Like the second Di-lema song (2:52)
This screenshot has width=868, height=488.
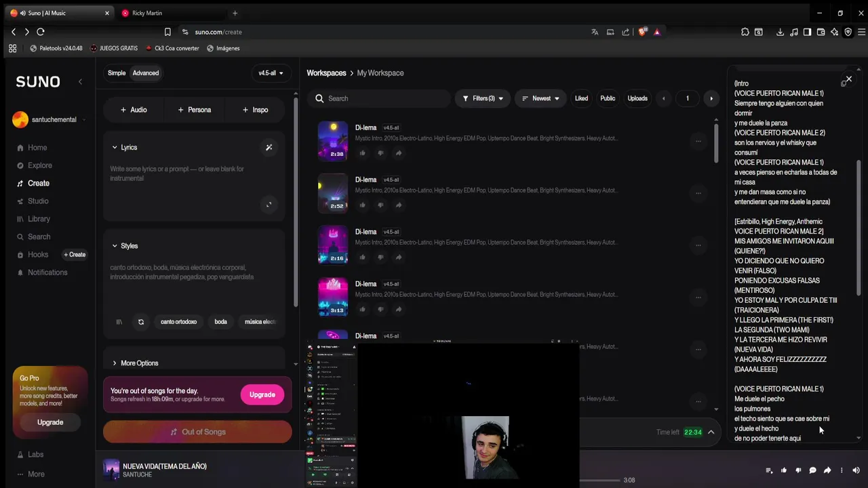362,205
